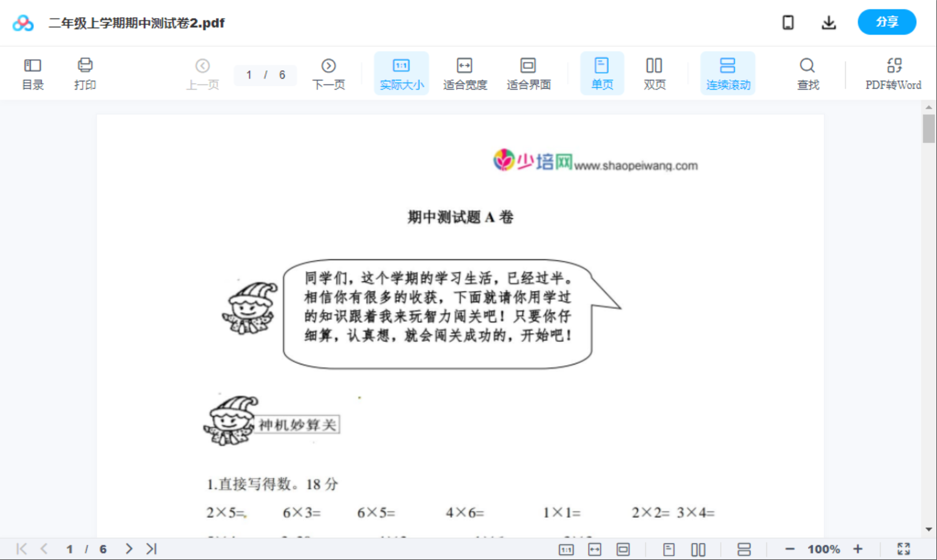
Task: Enable 适合宽度 fit-width mode
Action: [465, 72]
